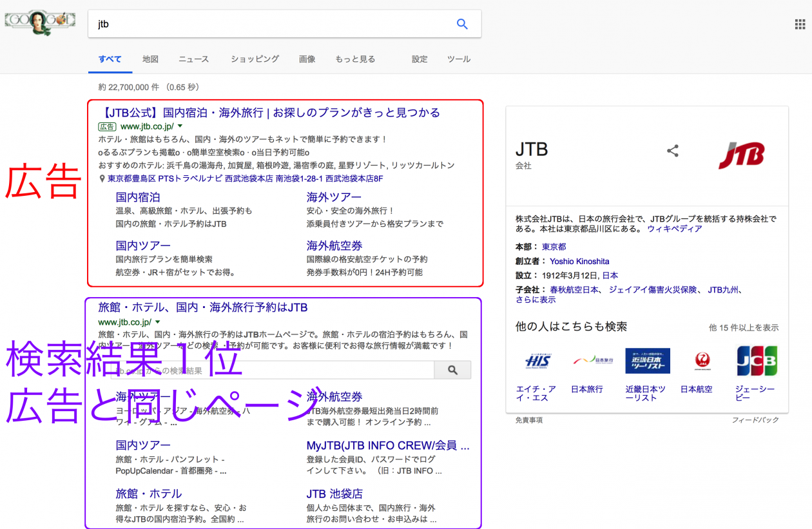Open the もっと見る menu

pyautogui.click(x=354, y=59)
